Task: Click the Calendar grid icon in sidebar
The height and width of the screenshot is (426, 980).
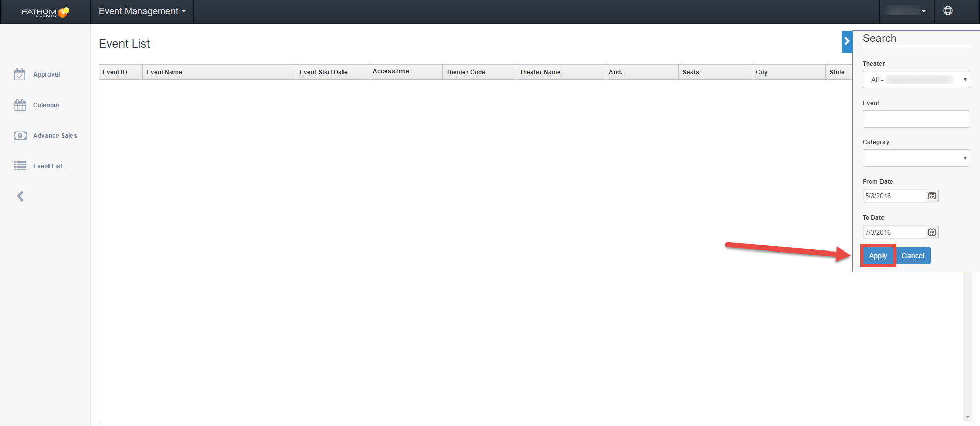Action: [x=19, y=105]
